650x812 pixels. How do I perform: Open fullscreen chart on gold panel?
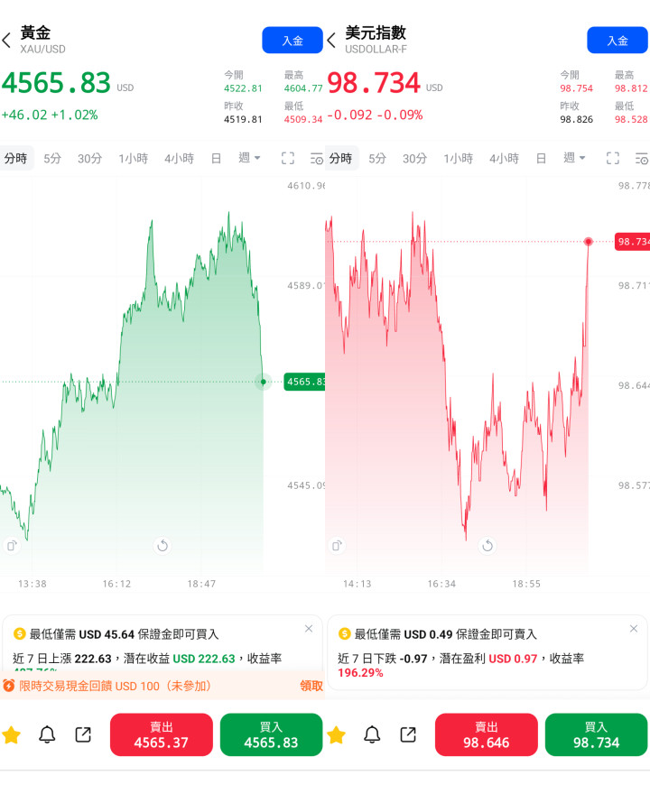tap(288, 159)
